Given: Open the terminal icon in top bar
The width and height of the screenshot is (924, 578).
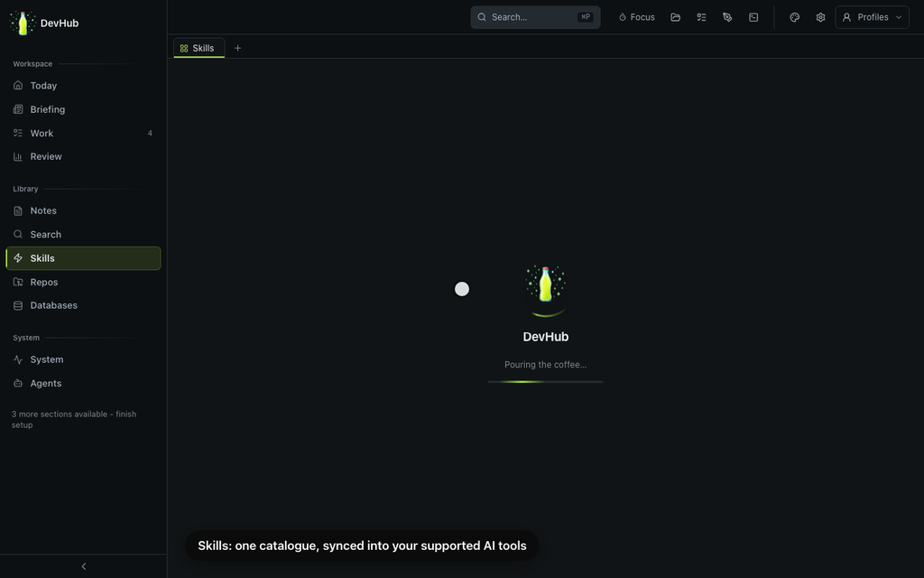Looking at the screenshot, I should (753, 17).
